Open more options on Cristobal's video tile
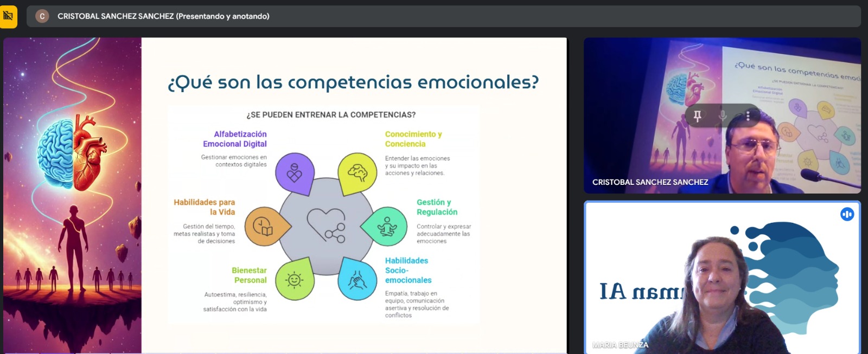The height and width of the screenshot is (354, 868). pos(748,115)
